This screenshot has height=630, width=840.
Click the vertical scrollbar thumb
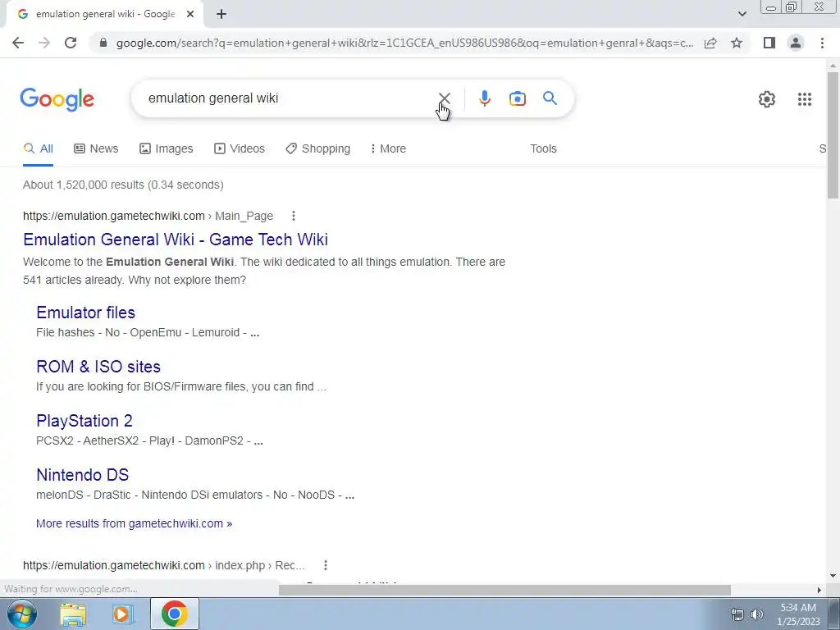pos(833,135)
